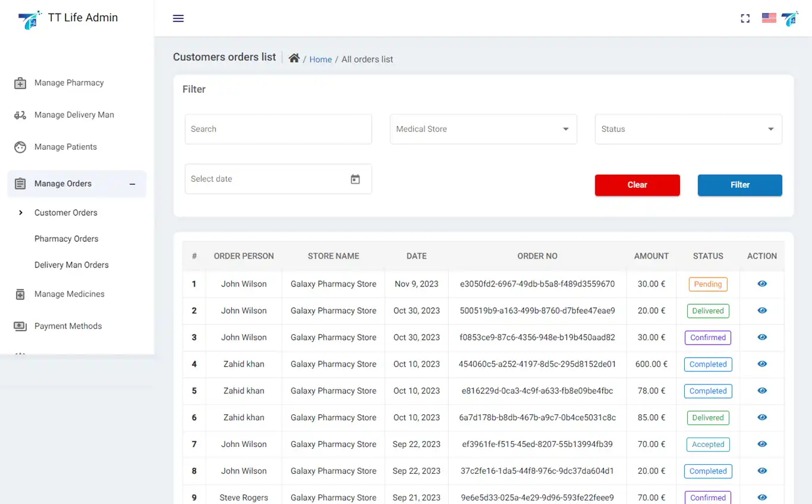Open details for Steve Rogers' order

pyautogui.click(x=761, y=497)
